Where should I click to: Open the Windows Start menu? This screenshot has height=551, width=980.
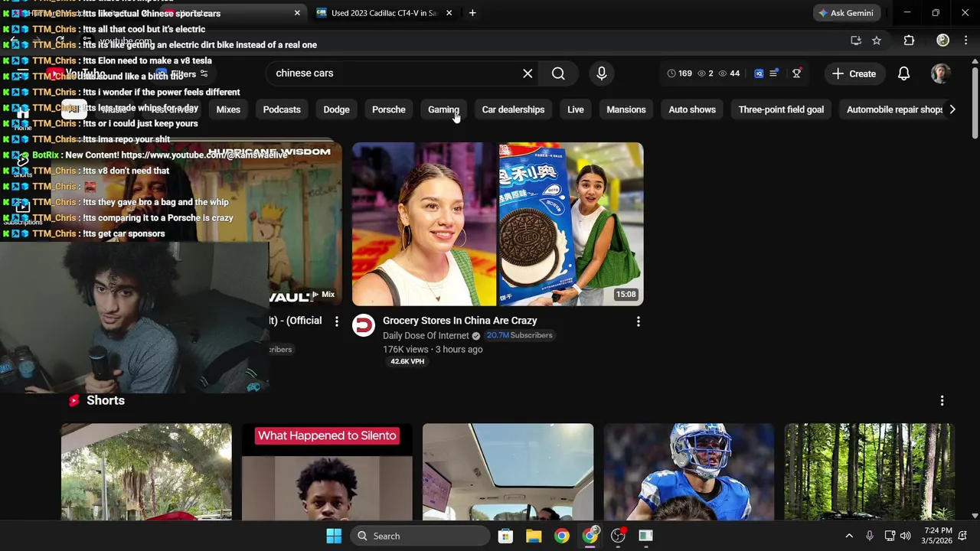coord(334,536)
